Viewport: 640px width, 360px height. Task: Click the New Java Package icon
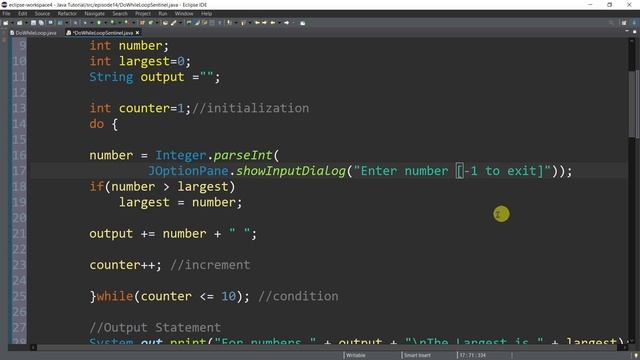point(142,23)
